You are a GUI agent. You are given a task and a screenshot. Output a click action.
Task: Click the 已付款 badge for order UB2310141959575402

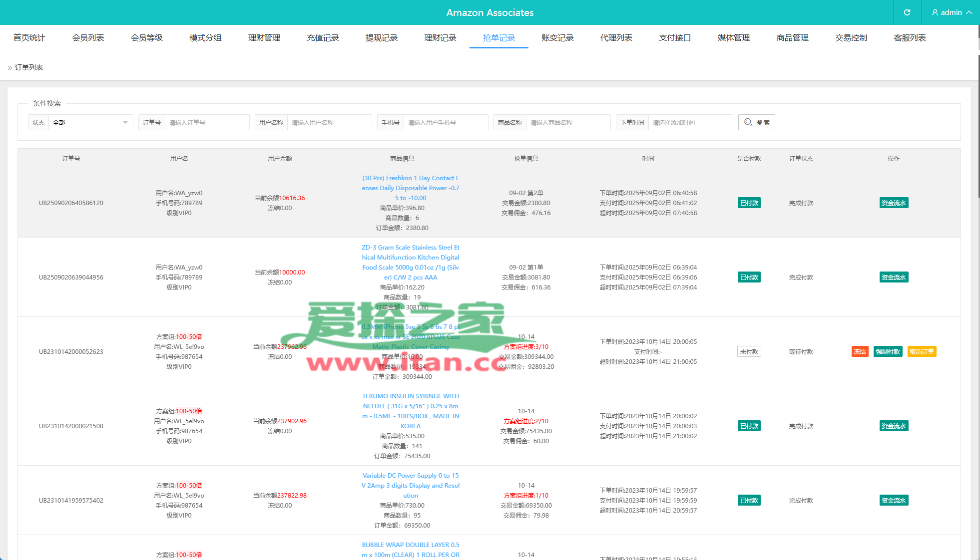click(749, 500)
